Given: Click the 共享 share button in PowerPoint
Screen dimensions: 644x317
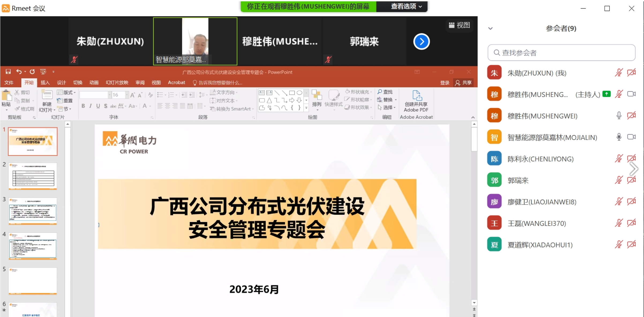Looking at the screenshot, I should coord(464,83).
